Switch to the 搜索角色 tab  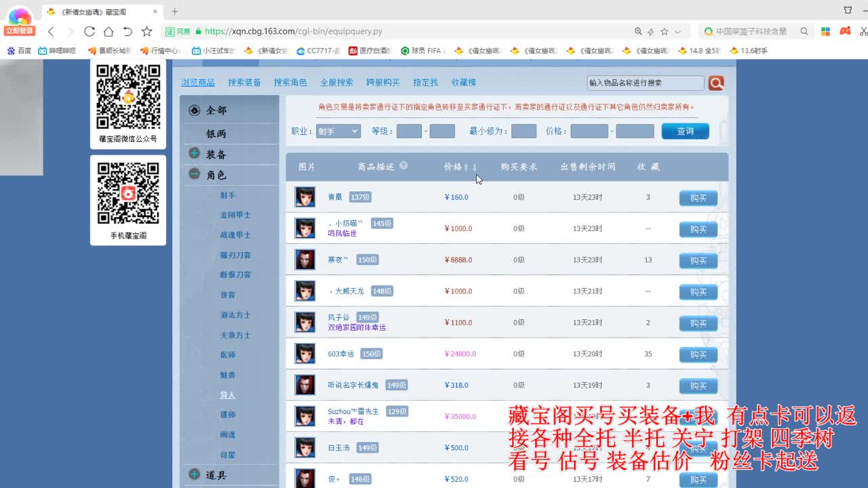290,82
